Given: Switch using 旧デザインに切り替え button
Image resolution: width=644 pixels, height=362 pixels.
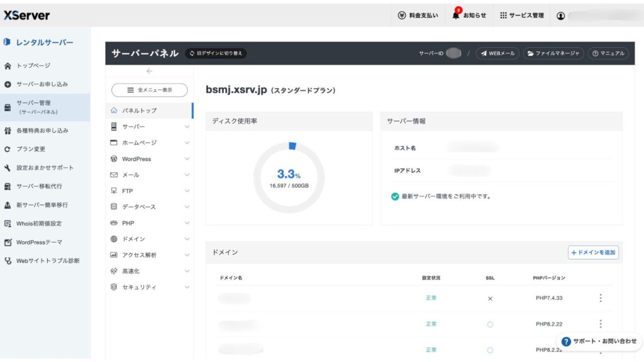Looking at the screenshot, I should point(216,53).
